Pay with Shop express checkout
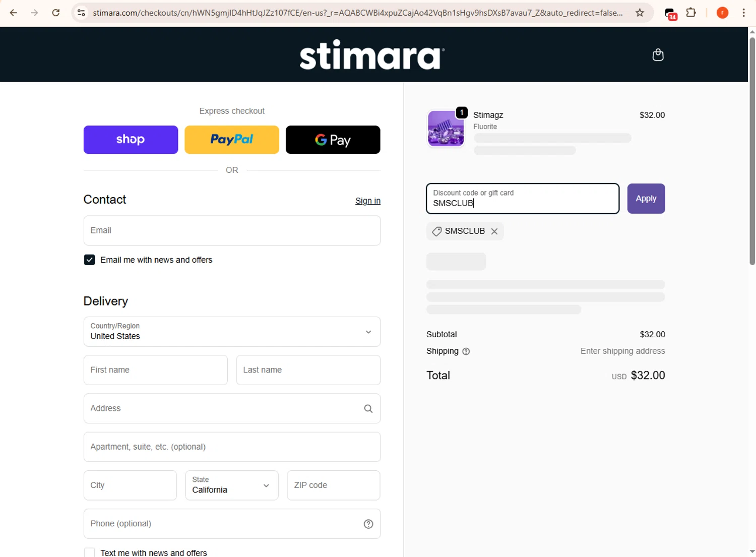The height and width of the screenshot is (557, 756). 131,140
